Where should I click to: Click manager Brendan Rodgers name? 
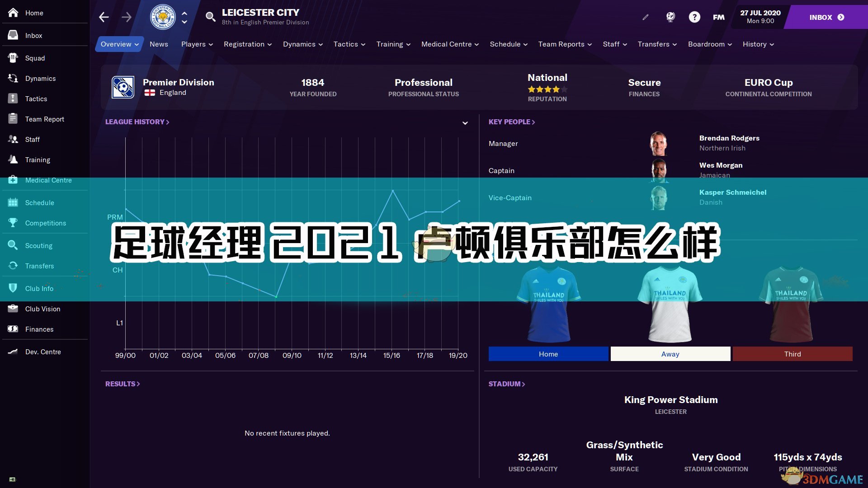(729, 138)
